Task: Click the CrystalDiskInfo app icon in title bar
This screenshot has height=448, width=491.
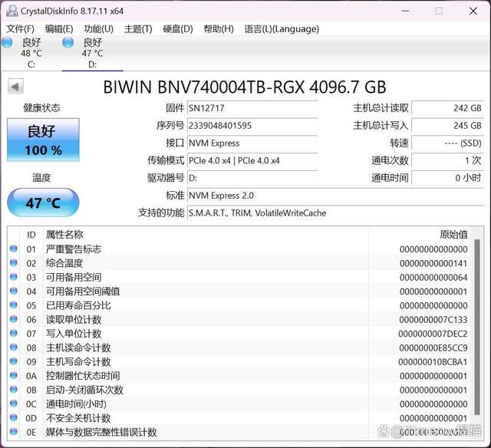Action: (x=10, y=11)
